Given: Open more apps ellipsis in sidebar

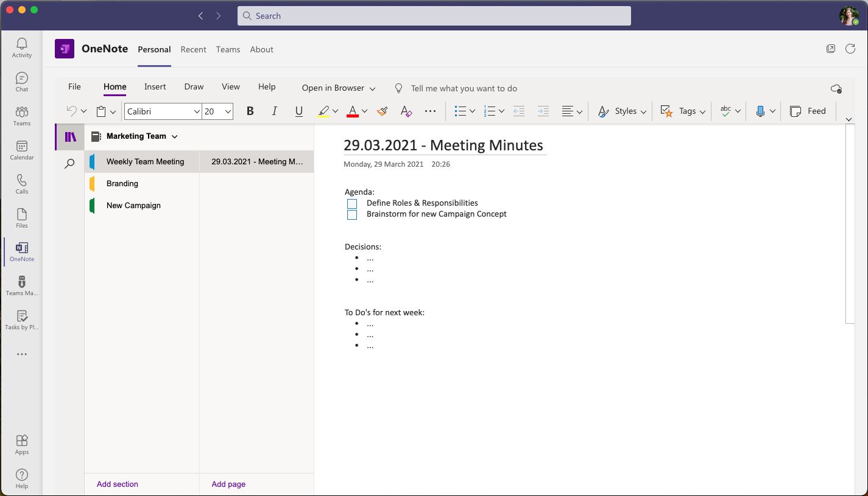Looking at the screenshot, I should 22,354.
